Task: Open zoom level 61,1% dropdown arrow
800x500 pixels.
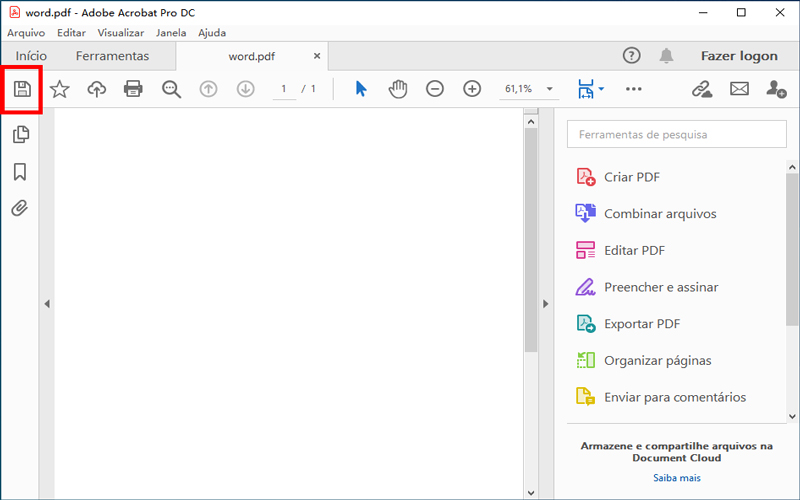Action: click(549, 89)
